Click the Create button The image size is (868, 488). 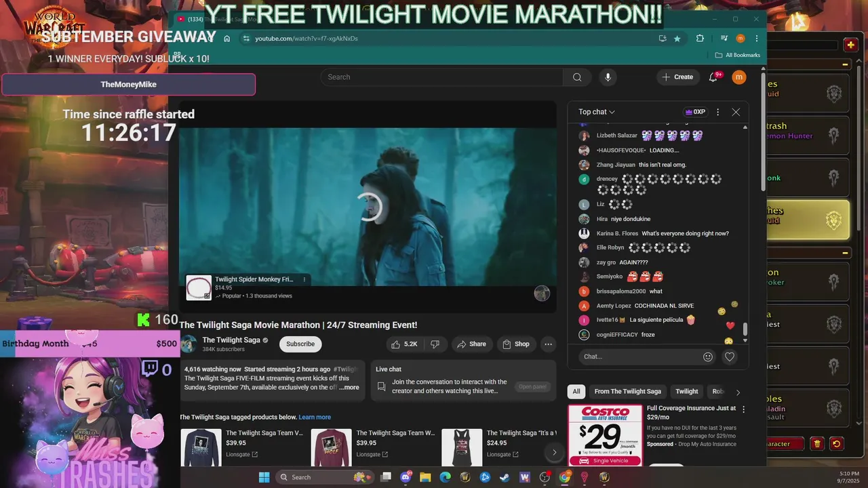pyautogui.click(x=677, y=77)
